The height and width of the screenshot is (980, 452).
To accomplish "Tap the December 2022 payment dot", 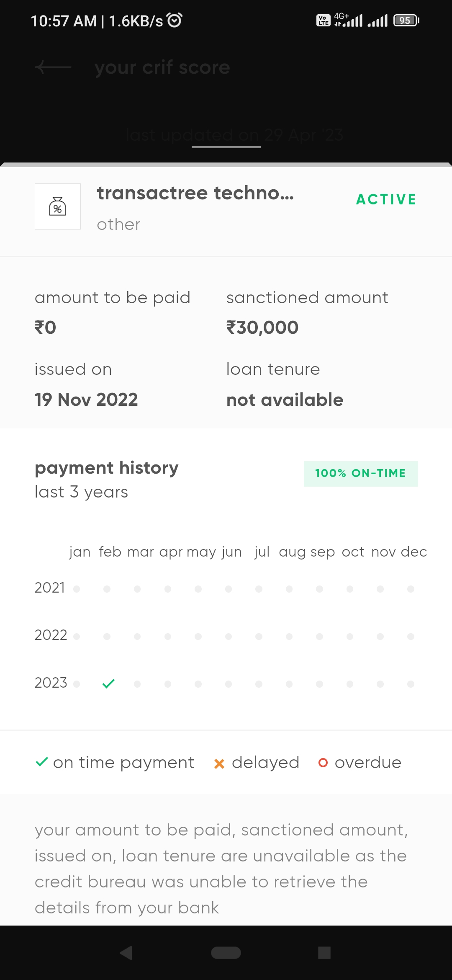I will 411,636.
